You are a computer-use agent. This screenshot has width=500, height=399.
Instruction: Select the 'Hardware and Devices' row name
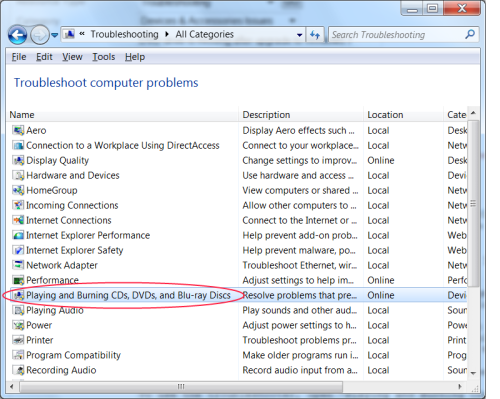73,175
